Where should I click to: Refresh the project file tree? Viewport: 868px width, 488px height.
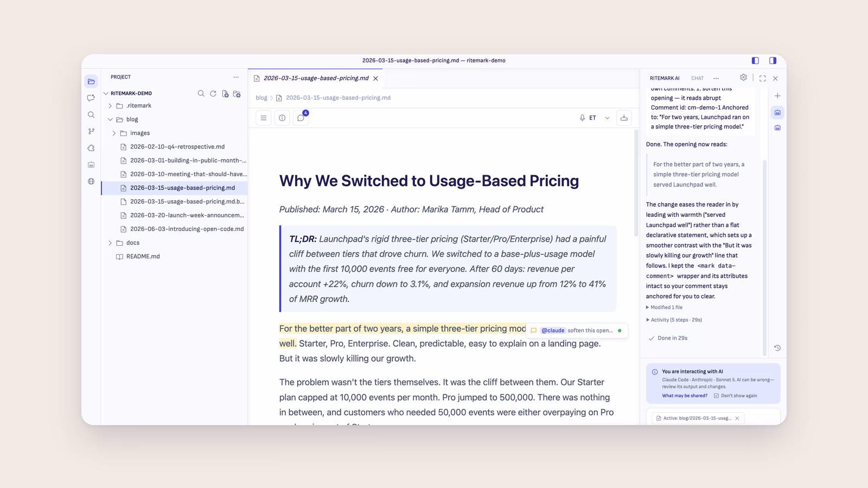pos(213,93)
